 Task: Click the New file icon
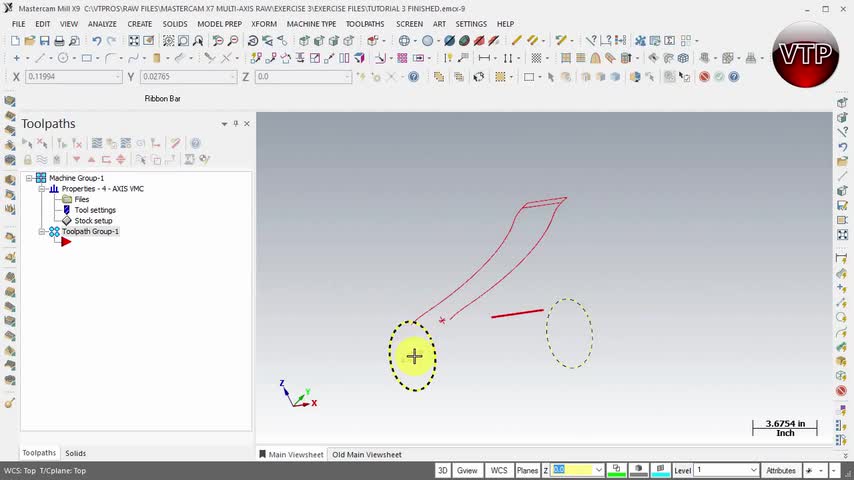[15, 41]
